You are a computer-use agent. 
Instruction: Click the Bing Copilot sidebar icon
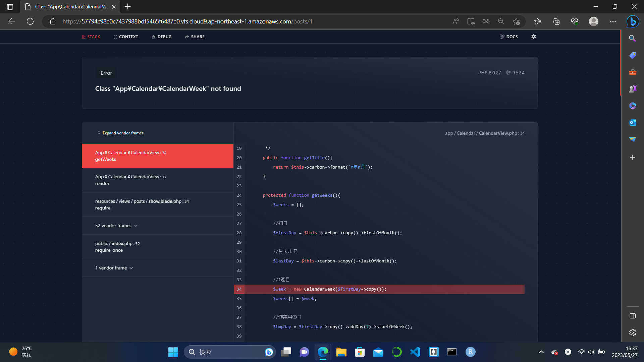click(x=633, y=21)
